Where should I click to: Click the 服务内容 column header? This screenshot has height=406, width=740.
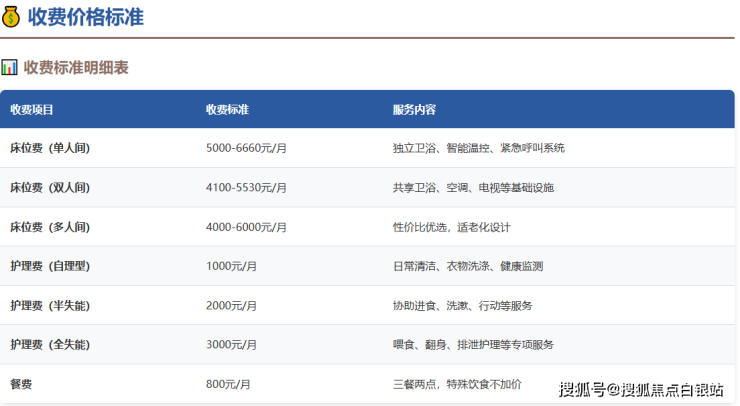[414, 109]
